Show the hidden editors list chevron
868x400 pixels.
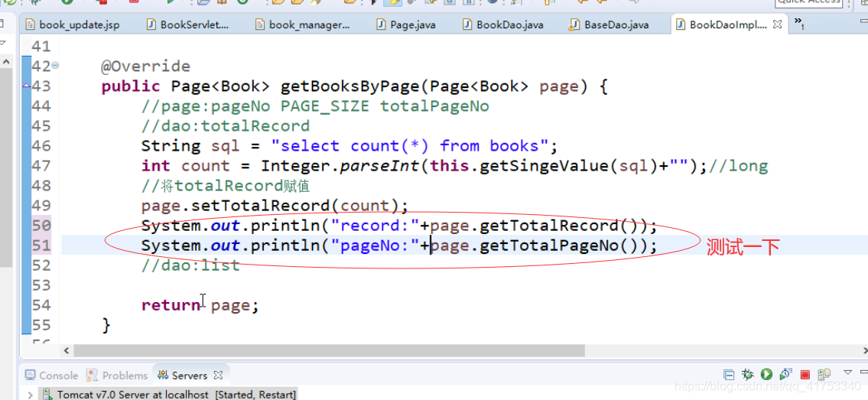pyautogui.click(x=799, y=23)
